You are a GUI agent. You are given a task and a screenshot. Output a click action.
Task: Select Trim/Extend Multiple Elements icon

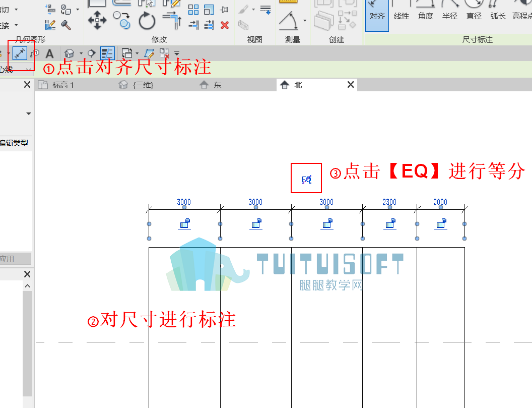click(209, 25)
